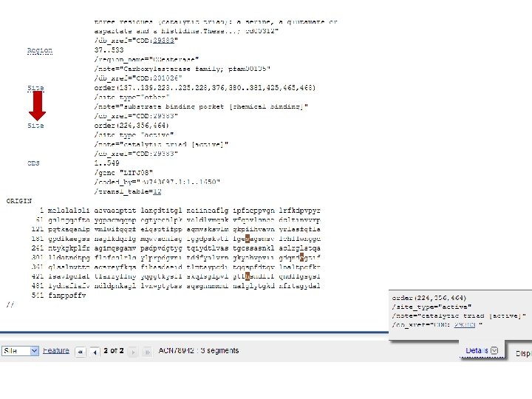Click the highlighted residue in line 181

coord(248,239)
